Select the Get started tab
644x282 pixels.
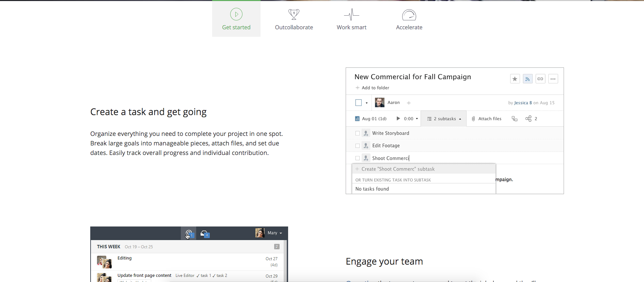(236, 19)
